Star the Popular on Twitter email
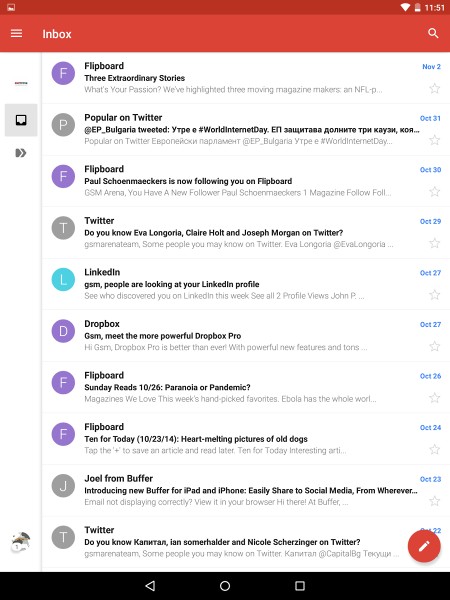The width and height of the screenshot is (450, 600). (x=434, y=140)
